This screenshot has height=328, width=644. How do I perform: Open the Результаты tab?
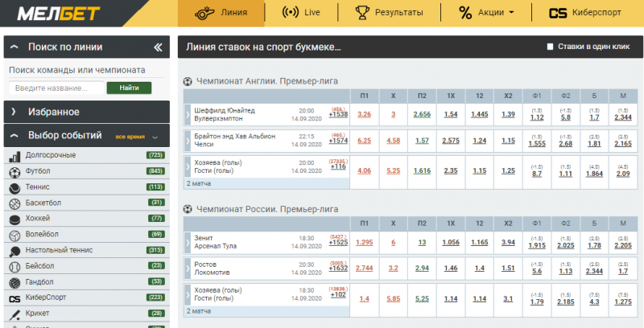(389, 13)
